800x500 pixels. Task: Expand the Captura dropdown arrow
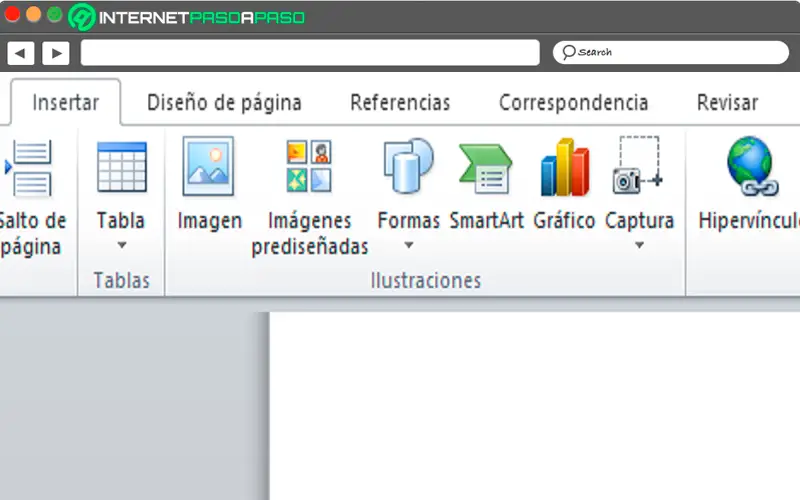click(639, 245)
